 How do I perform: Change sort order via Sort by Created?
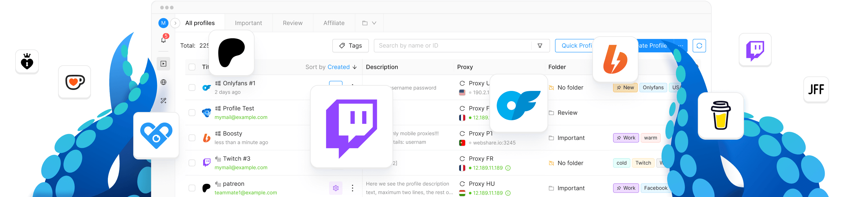[x=331, y=67]
